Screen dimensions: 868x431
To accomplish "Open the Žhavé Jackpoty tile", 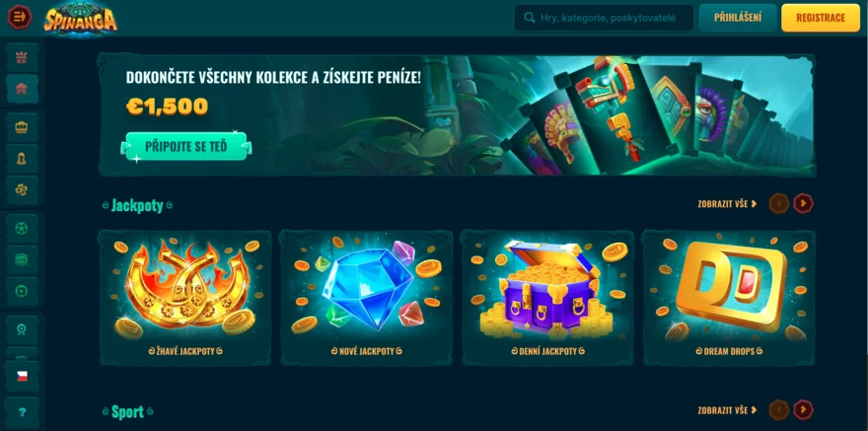I will (185, 298).
